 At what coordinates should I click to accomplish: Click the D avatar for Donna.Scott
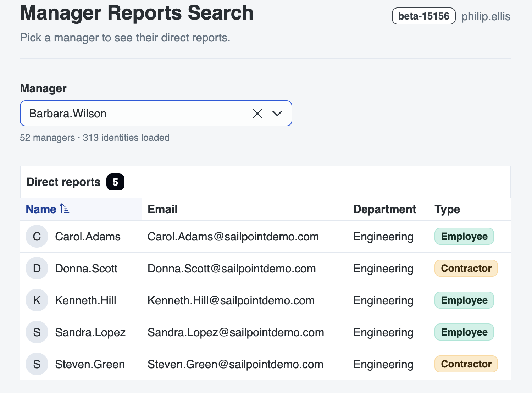tap(37, 269)
